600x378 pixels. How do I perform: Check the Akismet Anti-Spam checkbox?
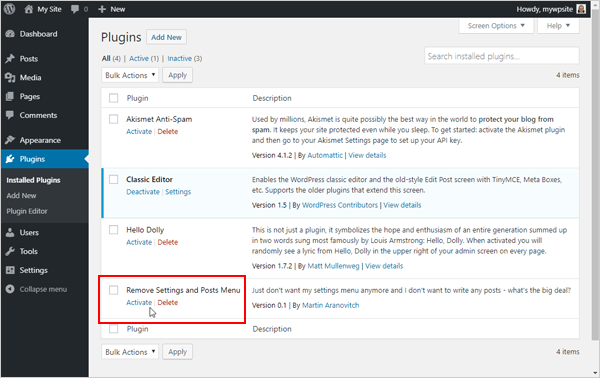point(114,119)
